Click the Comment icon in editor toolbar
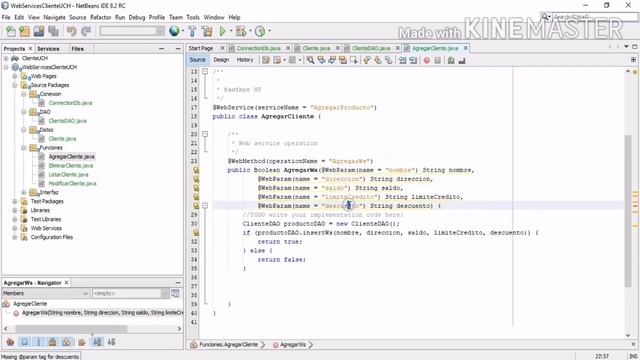 pos(451,60)
